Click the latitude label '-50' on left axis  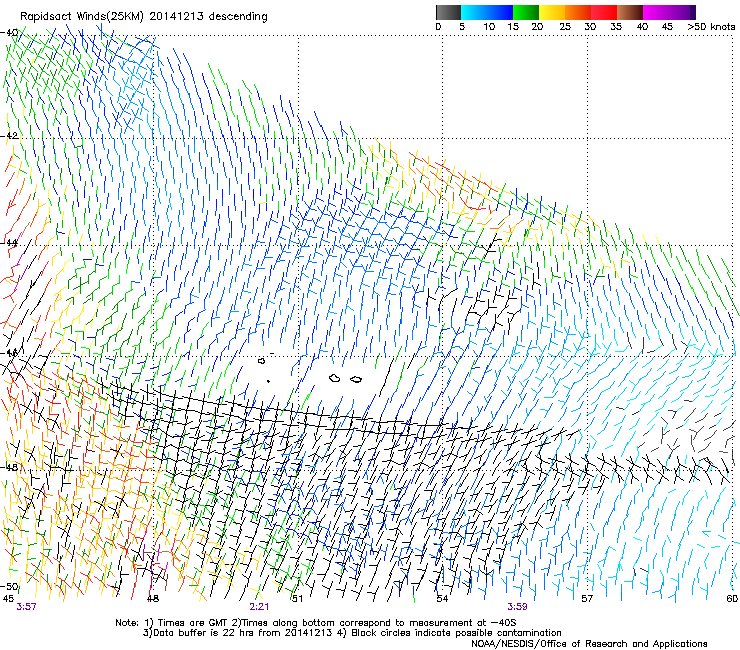pos(9,586)
